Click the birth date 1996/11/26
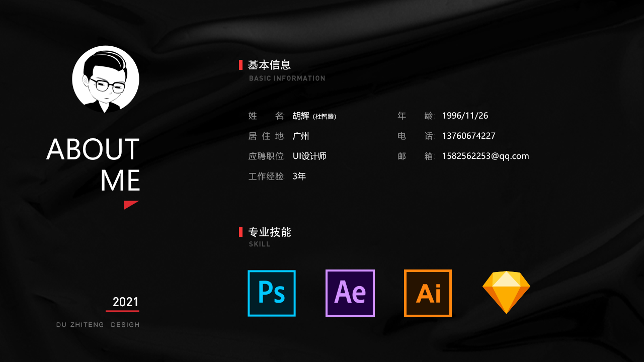The height and width of the screenshot is (362, 644). coord(465,116)
